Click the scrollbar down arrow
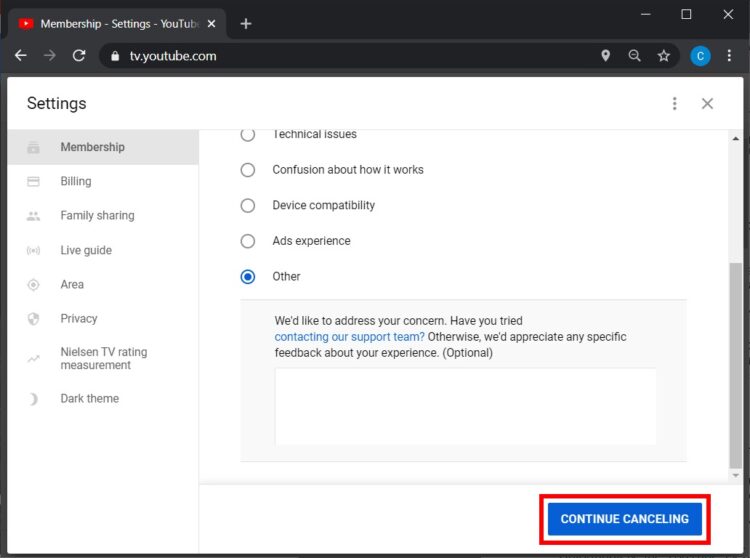750x558 pixels. pos(736,475)
